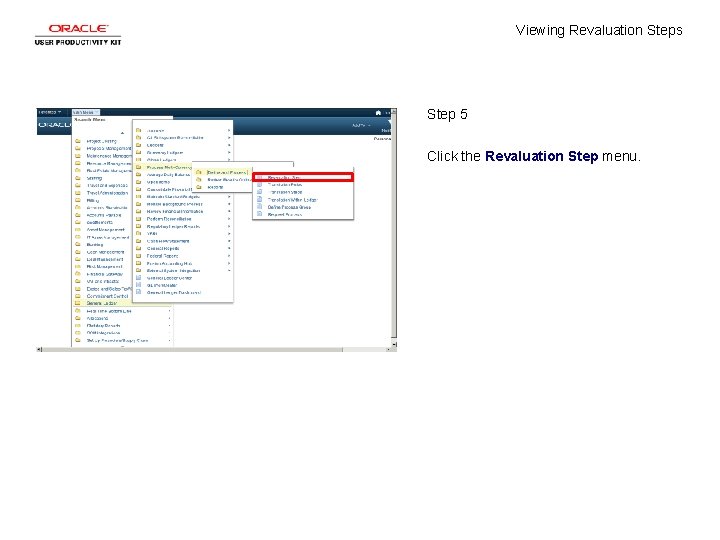Click folder icon beside Deal Management
The image size is (720, 540).
point(78,259)
